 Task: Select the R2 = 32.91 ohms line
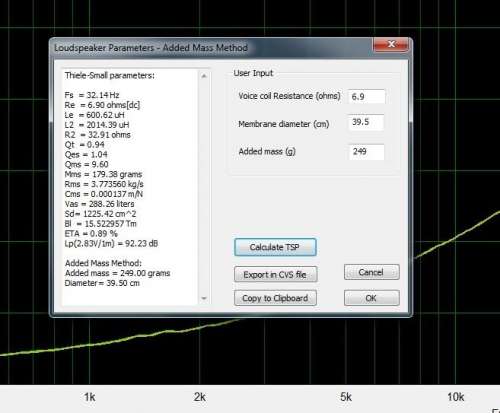pyautogui.click(x=98, y=135)
